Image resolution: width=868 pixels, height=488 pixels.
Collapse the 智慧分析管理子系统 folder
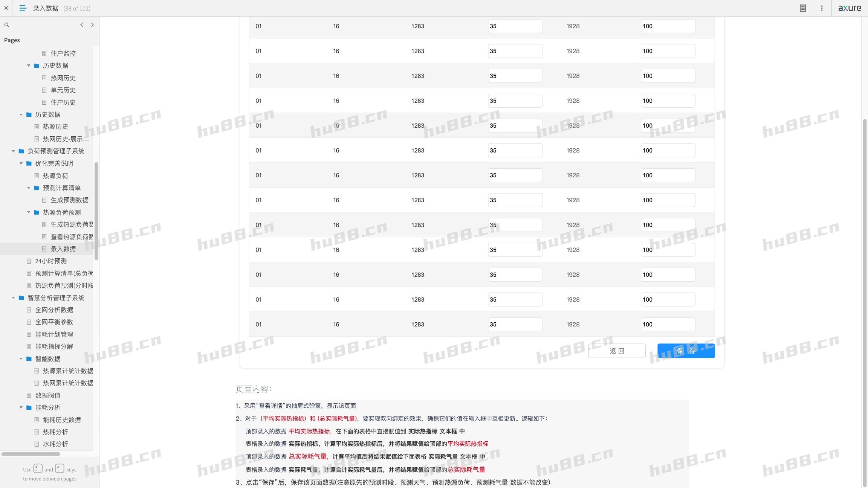13,298
